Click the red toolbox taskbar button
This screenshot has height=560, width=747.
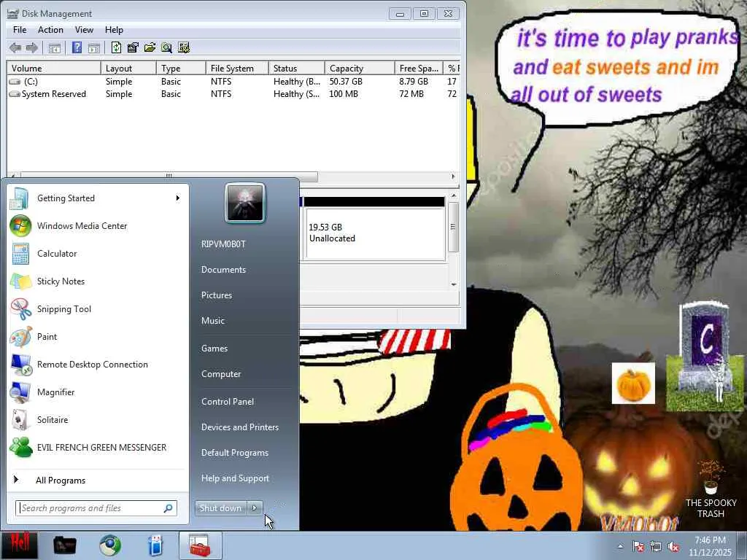point(200,545)
